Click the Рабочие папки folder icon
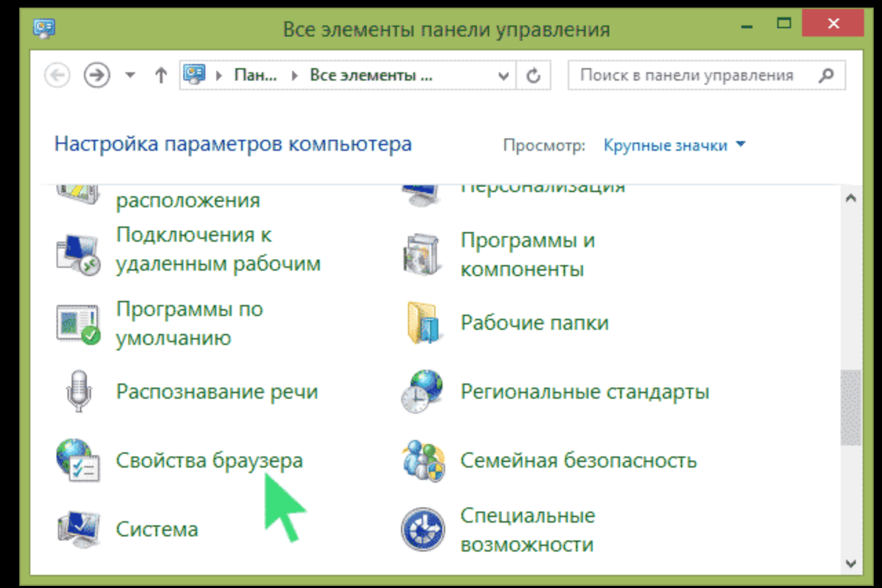 coord(424,322)
